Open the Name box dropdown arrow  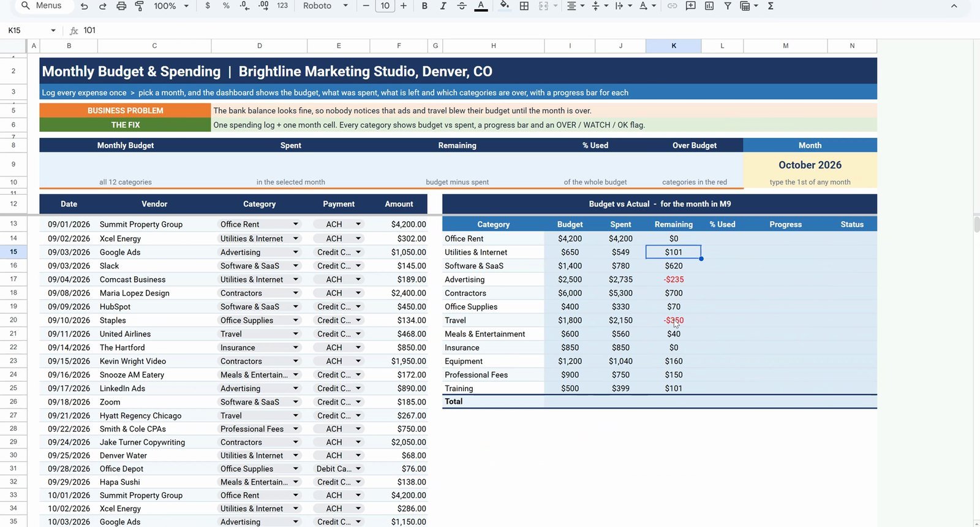[x=53, y=31]
